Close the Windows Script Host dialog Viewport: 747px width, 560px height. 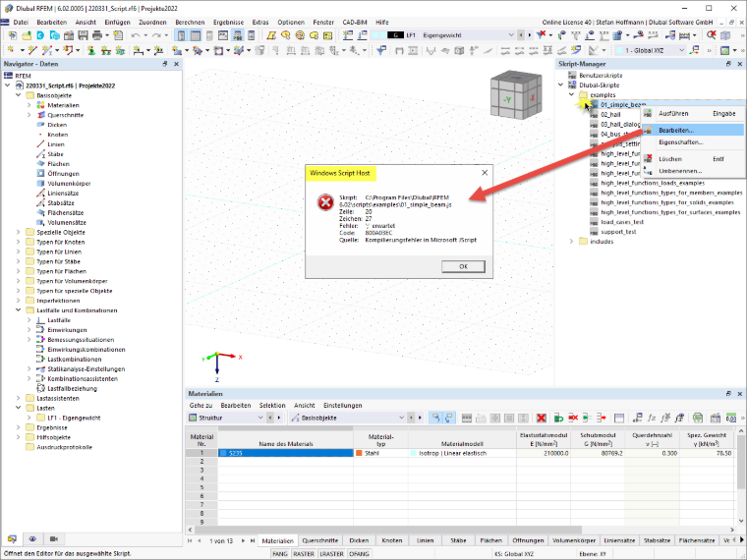(485, 172)
